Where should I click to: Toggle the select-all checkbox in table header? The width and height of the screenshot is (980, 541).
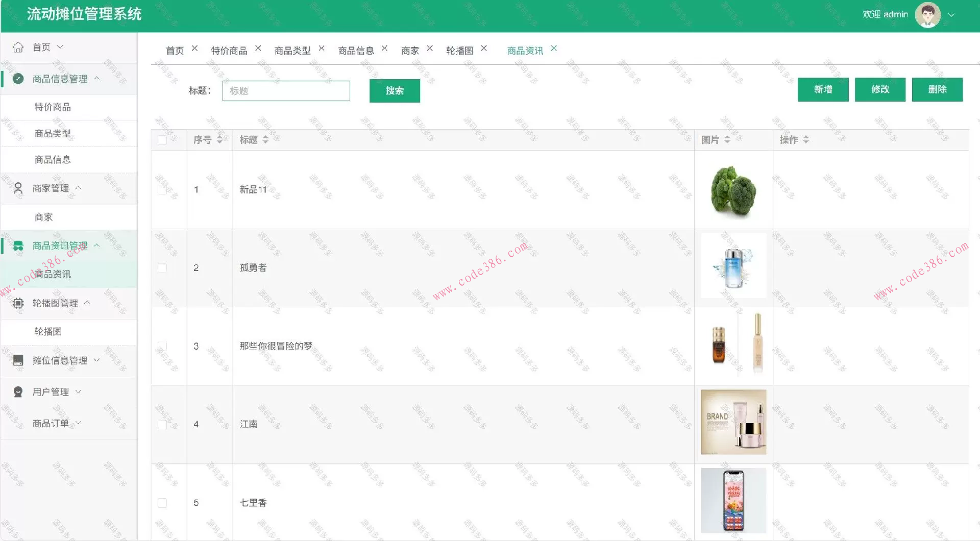click(162, 139)
